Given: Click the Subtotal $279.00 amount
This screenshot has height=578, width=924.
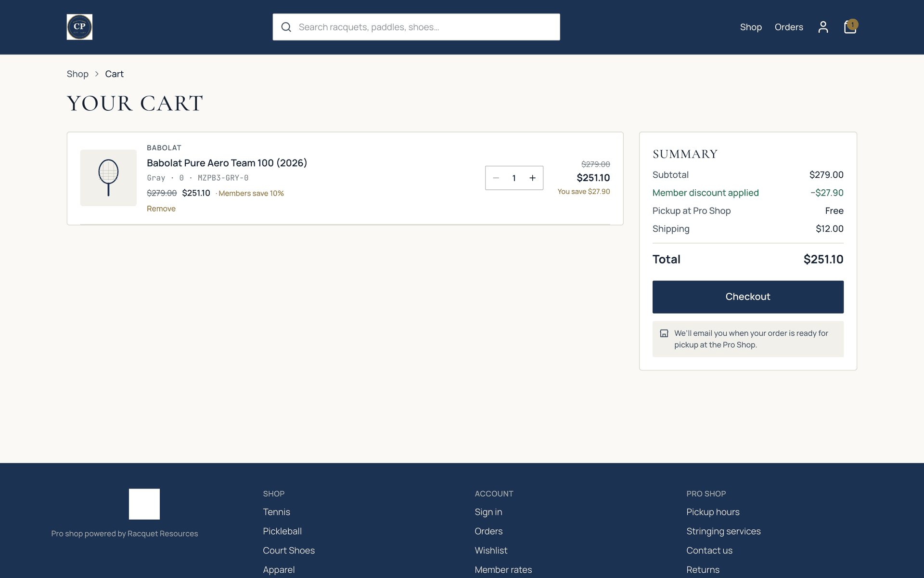Looking at the screenshot, I should [826, 175].
